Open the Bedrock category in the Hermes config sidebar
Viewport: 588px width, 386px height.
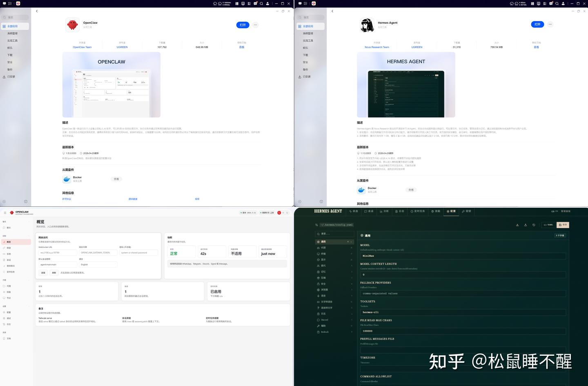point(334,332)
